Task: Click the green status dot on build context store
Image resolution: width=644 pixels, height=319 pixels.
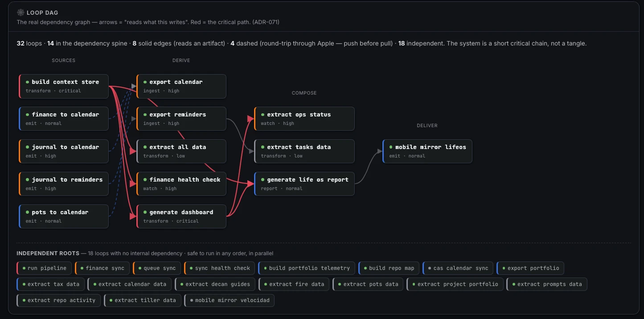Action: coord(27,82)
